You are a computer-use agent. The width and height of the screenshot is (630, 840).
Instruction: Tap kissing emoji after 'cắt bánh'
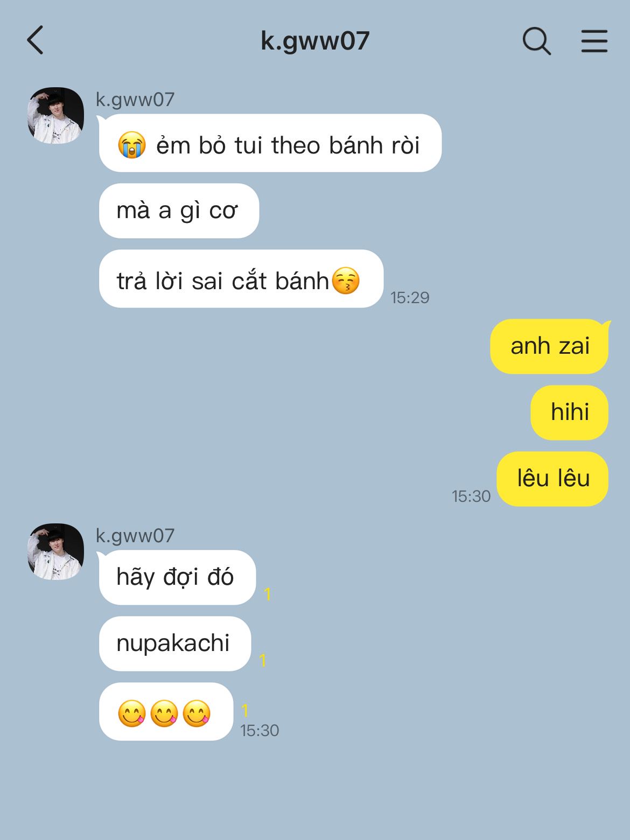click(x=346, y=281)
